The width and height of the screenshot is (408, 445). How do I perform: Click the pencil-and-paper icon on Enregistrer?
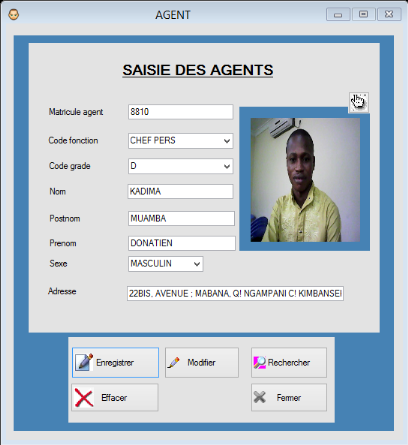coord(84,362)
